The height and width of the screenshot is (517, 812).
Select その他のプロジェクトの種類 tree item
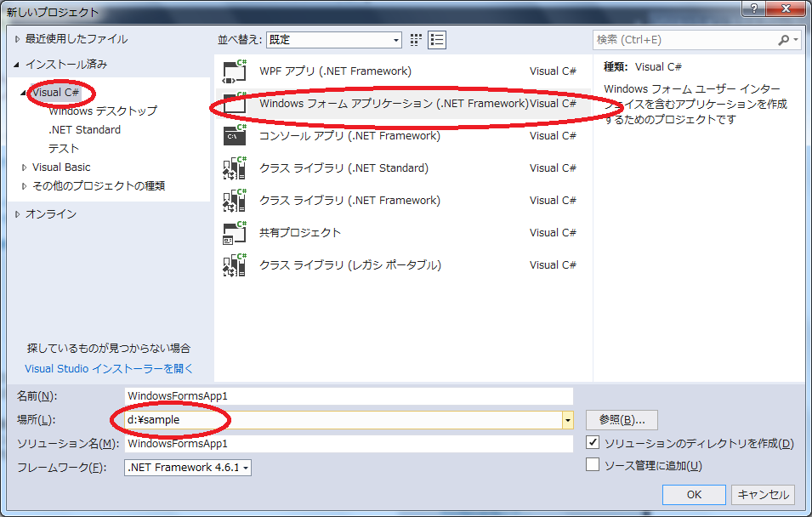[99, 186]
